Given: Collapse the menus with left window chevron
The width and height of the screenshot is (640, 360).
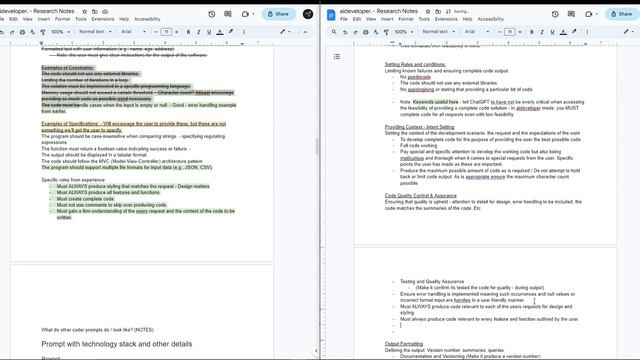Looking at the screenshot, I should 305,32.
